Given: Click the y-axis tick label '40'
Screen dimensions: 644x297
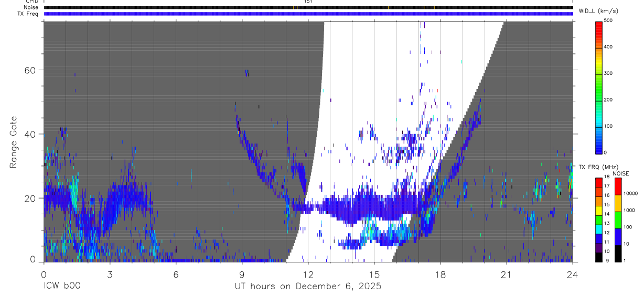Looking at the screenshot, I should 30,134.
